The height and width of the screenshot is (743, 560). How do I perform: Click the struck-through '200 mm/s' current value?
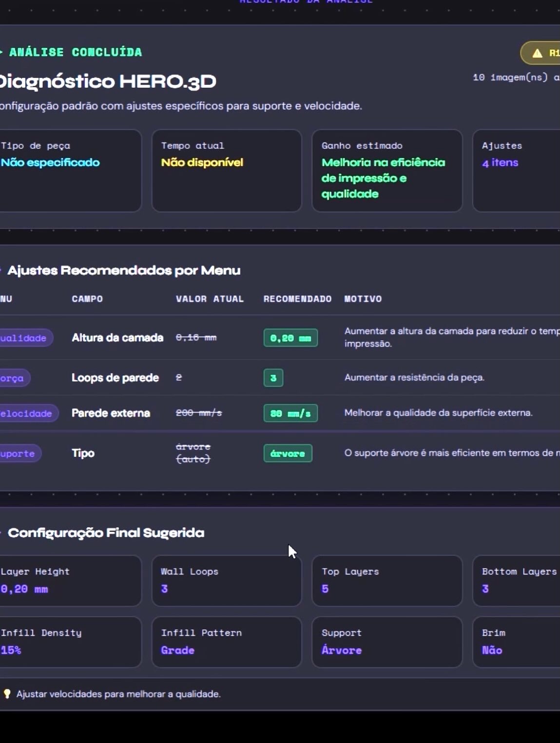click(x=199, y=413)
